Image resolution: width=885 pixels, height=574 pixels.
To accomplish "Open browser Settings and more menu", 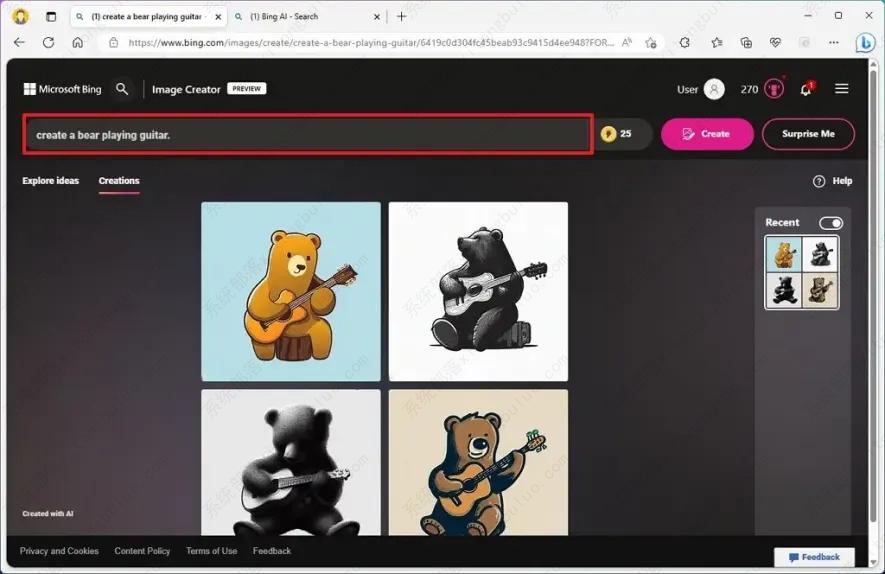I will 833,43.
